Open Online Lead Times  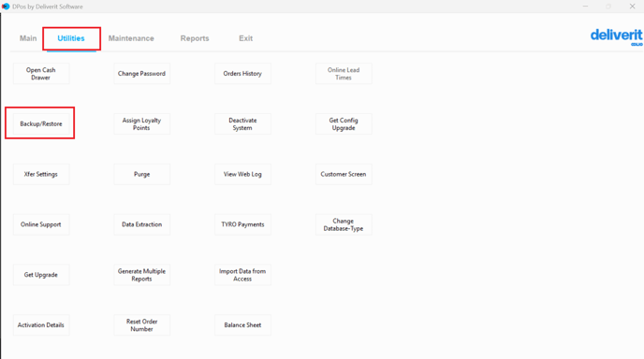coord(344,74)
